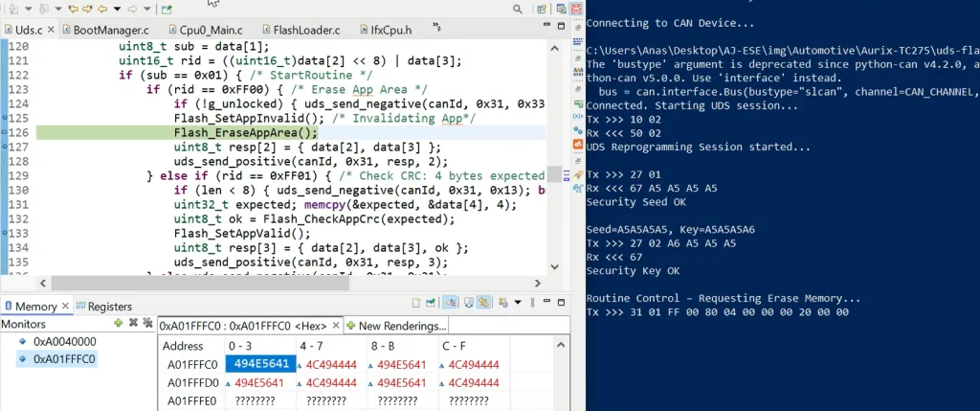Image resolution: width=980 pixels, height=411 pixels.
Task: Open the search magnifier in the toolbar
Action: point(518,9)
